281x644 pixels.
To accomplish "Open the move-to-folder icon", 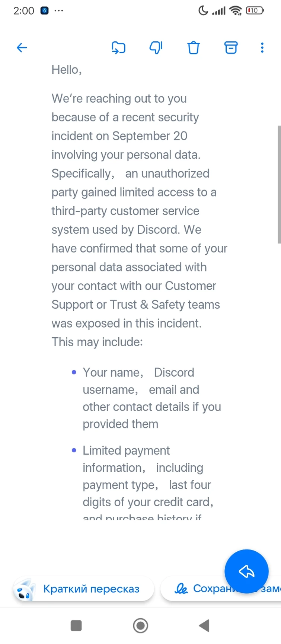I will (x=119, y=48).
